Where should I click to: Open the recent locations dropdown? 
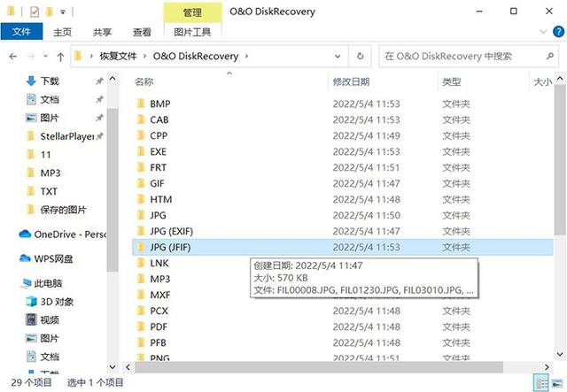point(45,56)
